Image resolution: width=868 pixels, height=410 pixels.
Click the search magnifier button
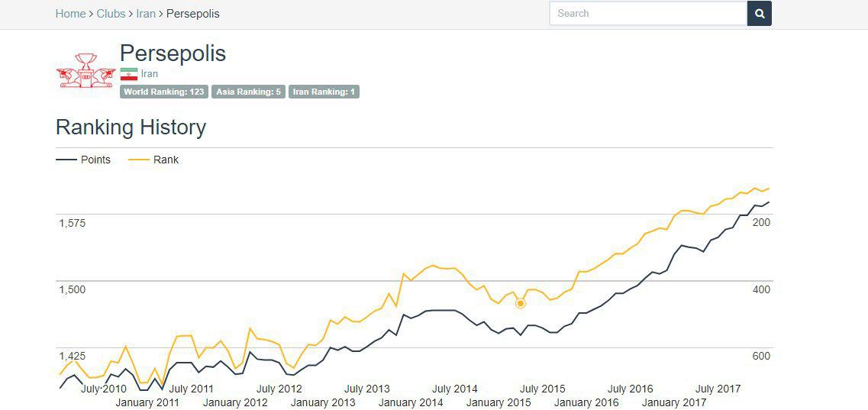click(x=760, y=14)
